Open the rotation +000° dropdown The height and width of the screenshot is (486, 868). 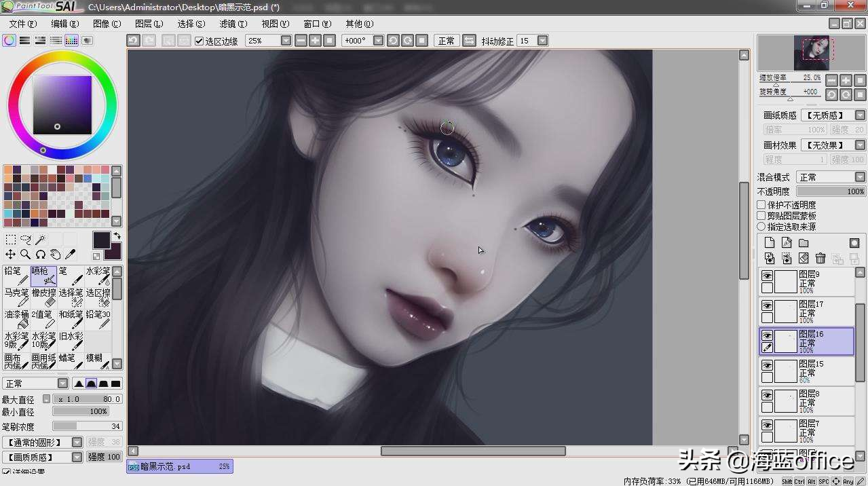click(x=379, y=41)
